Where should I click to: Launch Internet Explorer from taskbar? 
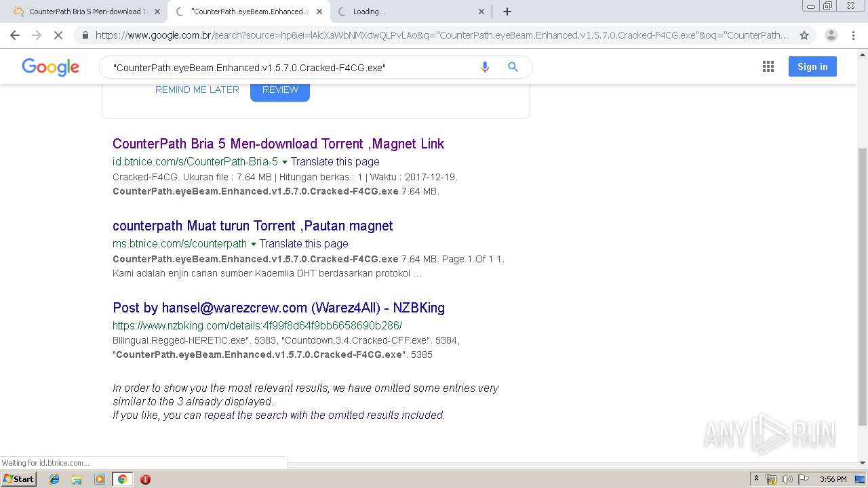tap(54, 479)
